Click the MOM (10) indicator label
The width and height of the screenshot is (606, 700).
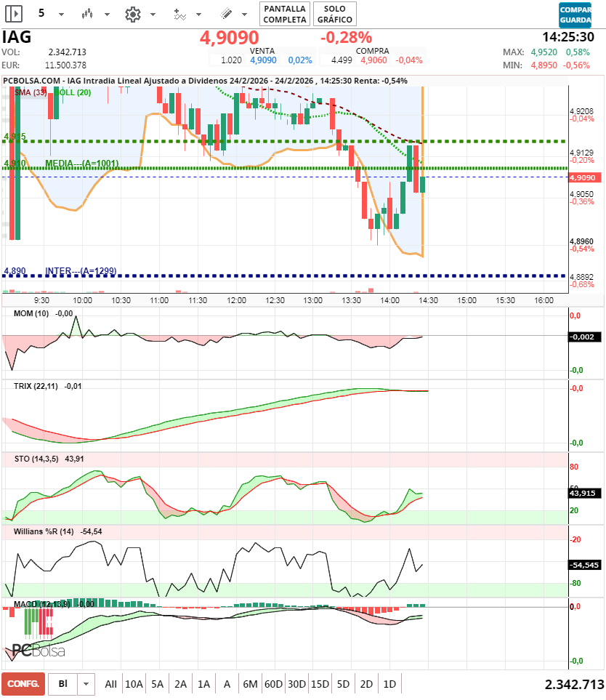[x=31, y=313]
